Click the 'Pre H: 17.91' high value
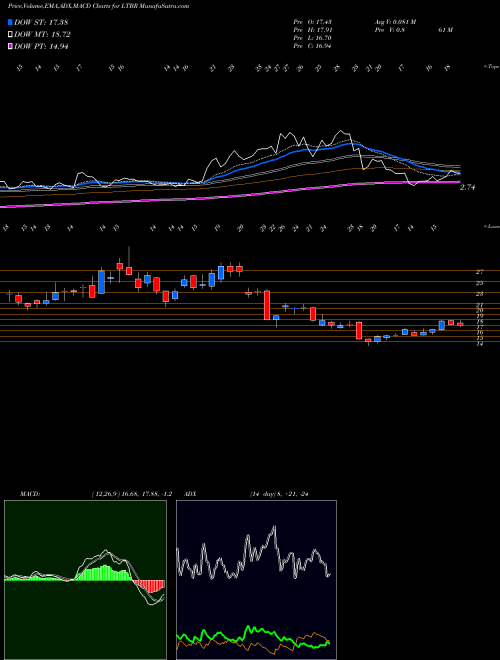Viewport: 500px width, 660px height. pyautogui.click(x=312, y=30)
